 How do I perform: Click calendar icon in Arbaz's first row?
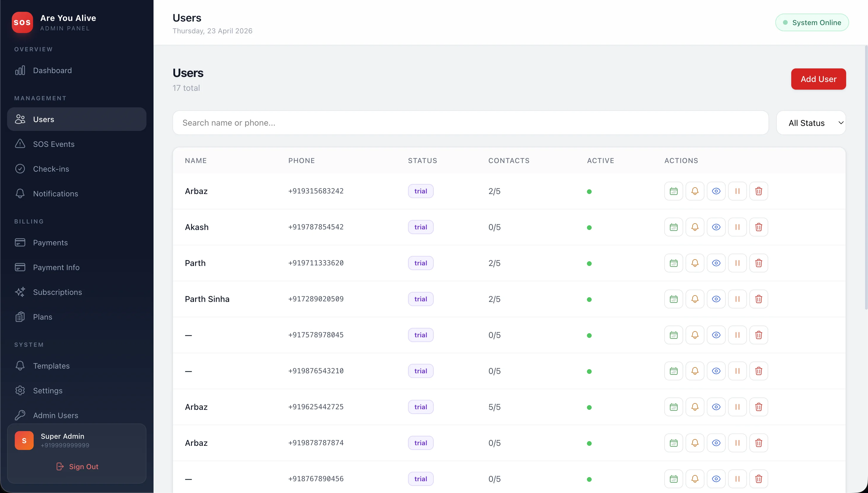coord(673,191)
